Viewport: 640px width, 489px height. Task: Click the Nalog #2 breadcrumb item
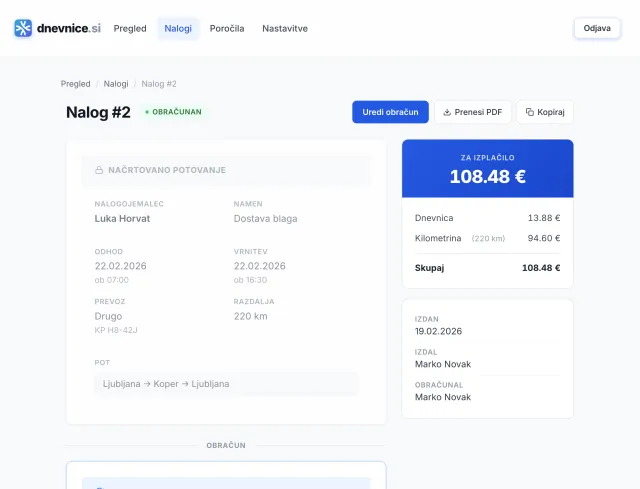click(x=159, y=84)
